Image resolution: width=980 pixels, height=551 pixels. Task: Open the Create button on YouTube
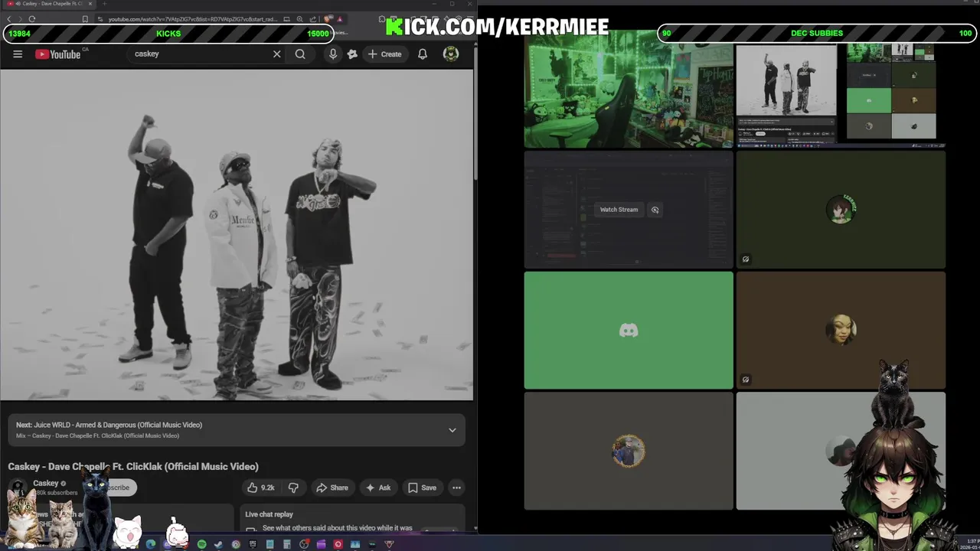[385, 54]
